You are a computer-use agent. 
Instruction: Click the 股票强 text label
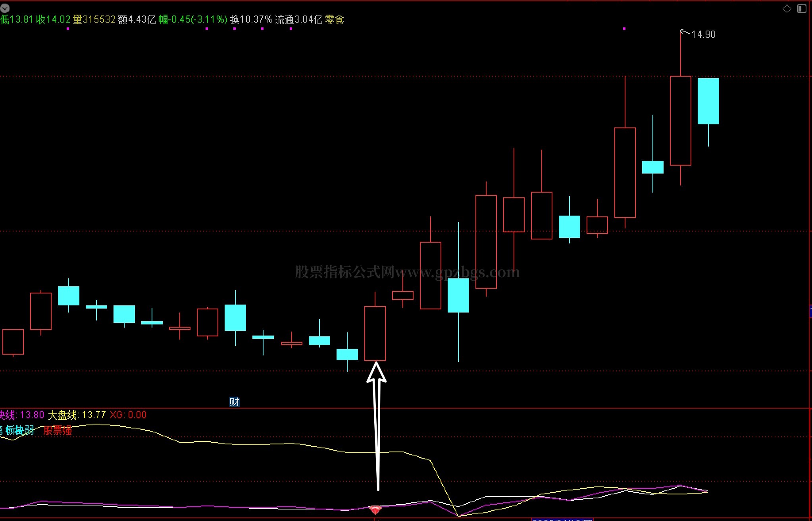tap(58, 430)
